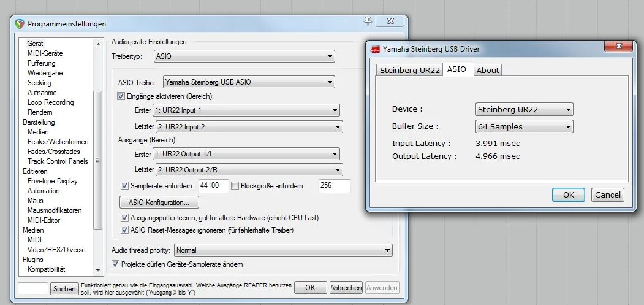The height and width of the screenshot is (305, 644).
Task: Click the REAPER logo icon in the title bar
Action: pyautogui.click(x=20, y=24)
